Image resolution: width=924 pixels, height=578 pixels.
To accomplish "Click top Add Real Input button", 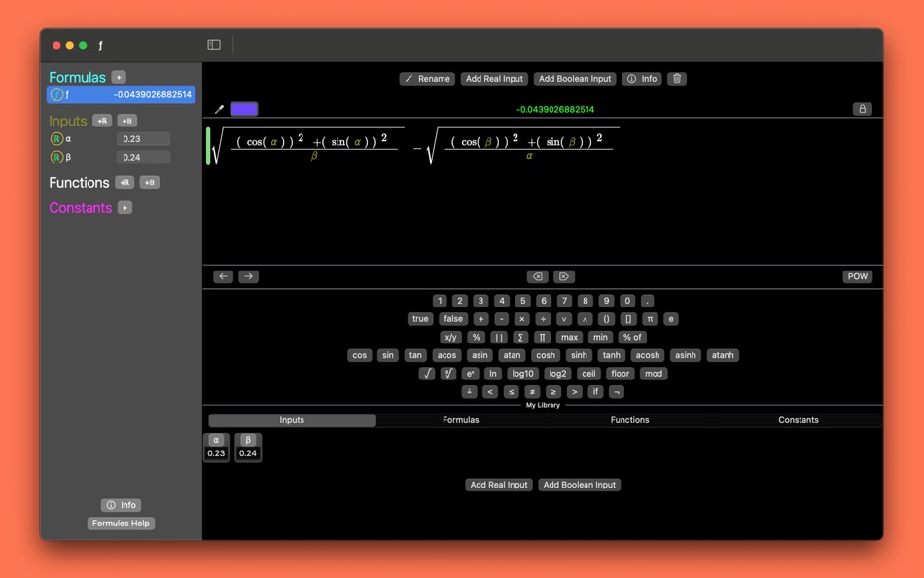I will [x=494, y=79].
